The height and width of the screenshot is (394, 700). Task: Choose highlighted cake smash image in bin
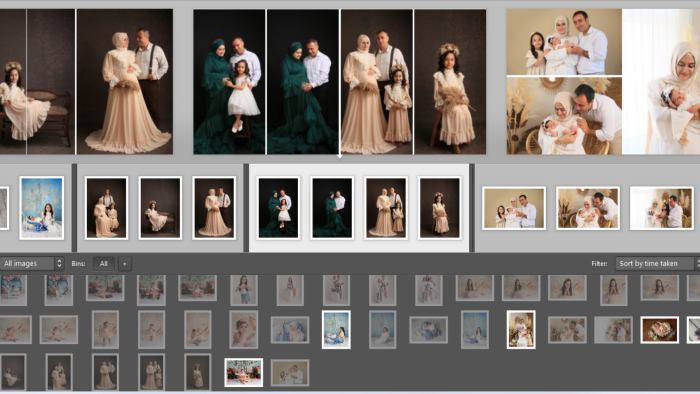(x=243, y=373)
